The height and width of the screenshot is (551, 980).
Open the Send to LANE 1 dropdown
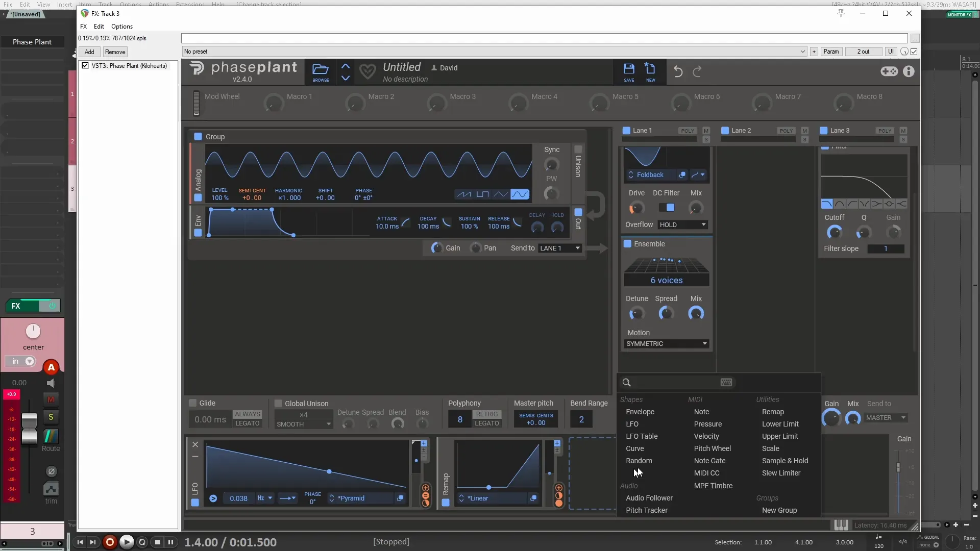point(560,248)
